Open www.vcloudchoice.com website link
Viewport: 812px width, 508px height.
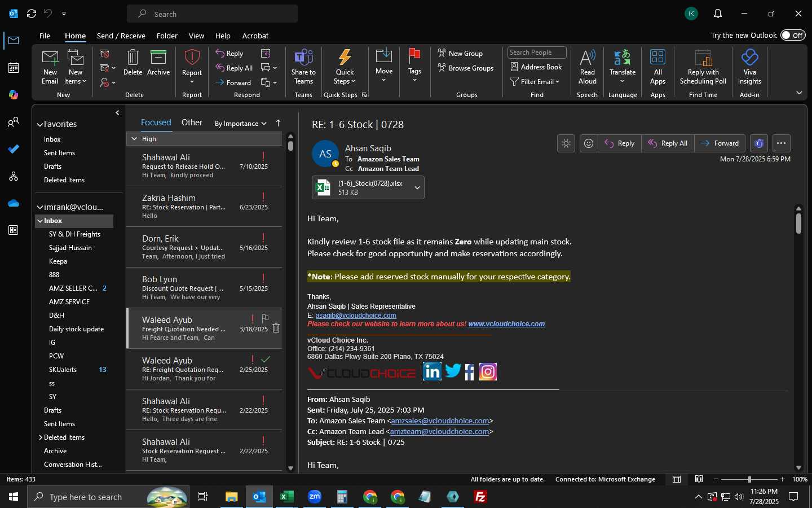[x=506, y=324]
